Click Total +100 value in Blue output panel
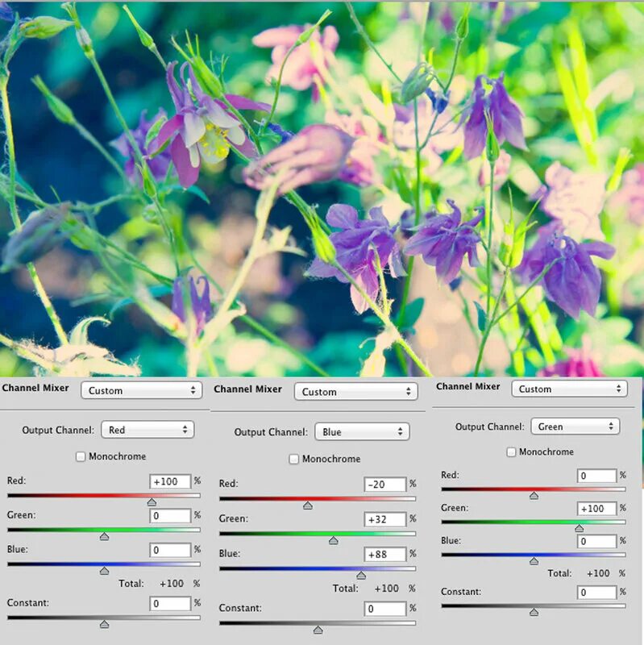644x645 pixels. tap(386, 589)
